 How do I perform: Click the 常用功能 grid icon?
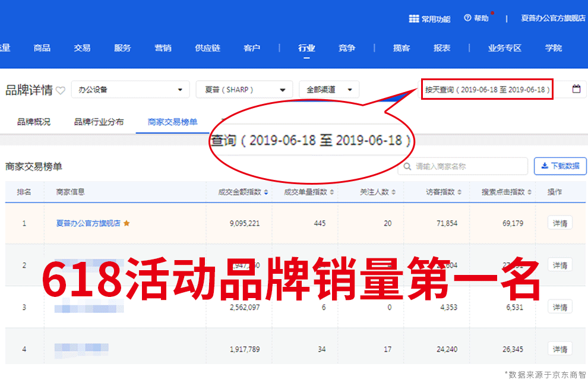pos(414,19)
